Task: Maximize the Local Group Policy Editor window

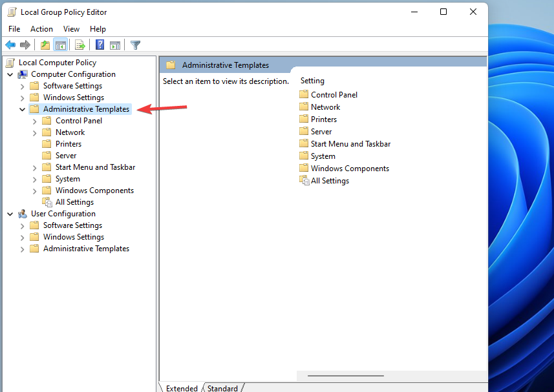Action: (443, 12)
